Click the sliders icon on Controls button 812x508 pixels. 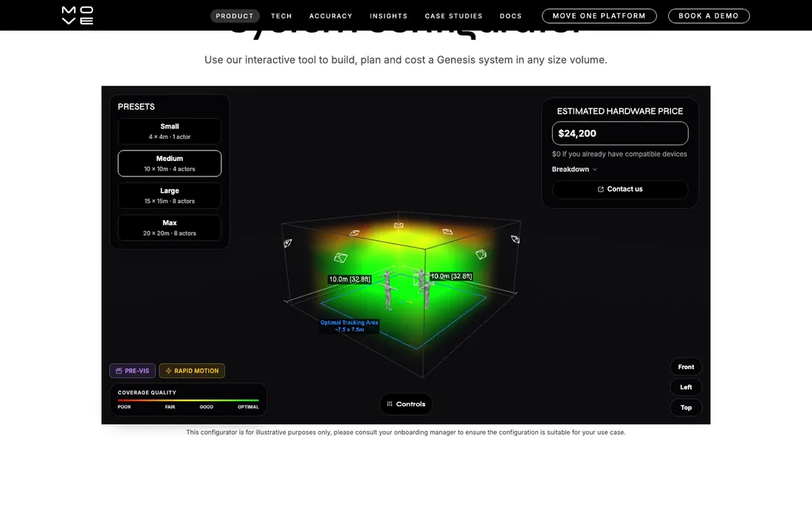pyautogui.click(x=390, y=404)
